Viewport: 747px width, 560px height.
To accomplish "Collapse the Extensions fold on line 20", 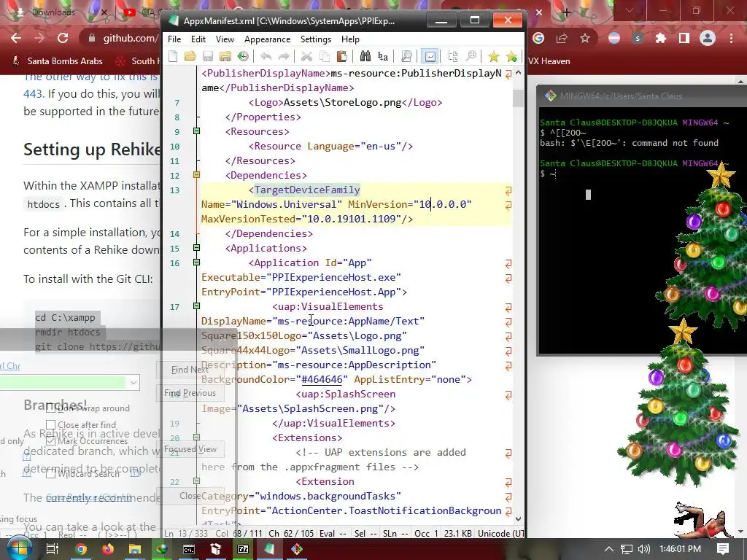I will tap(196, 437).
